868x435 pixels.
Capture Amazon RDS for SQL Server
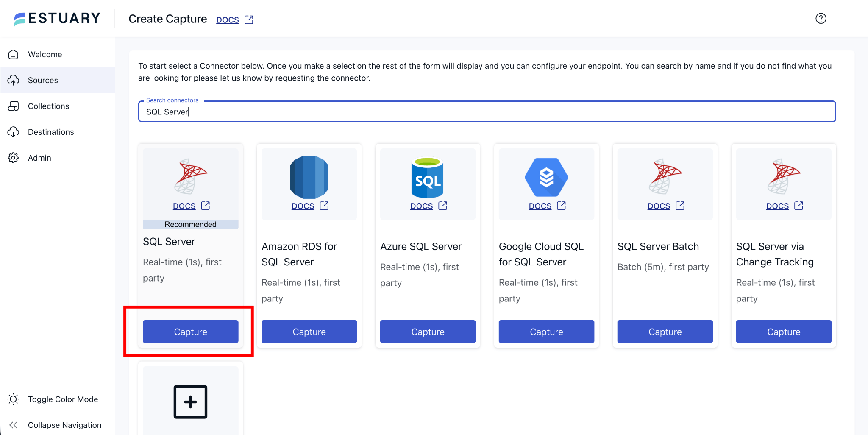(309, 332)
